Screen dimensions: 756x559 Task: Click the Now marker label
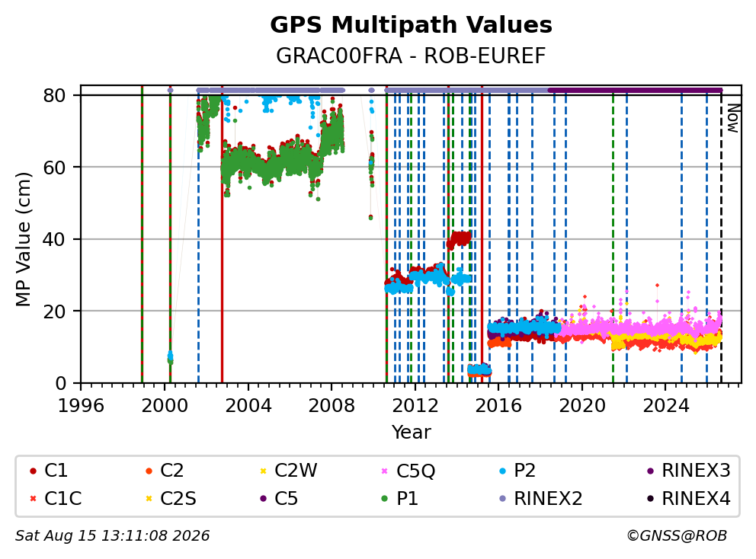(733, 118)
